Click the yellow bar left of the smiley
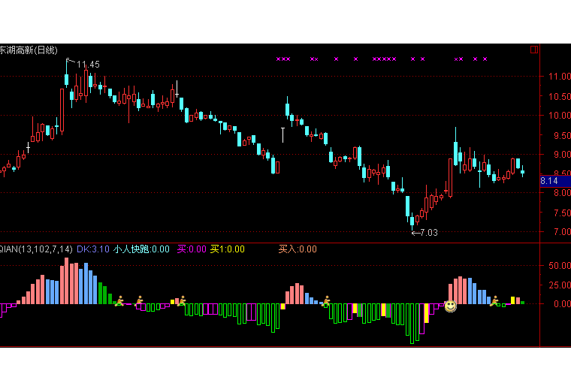This screenshot has height=392, width=571. pos(427,313)
